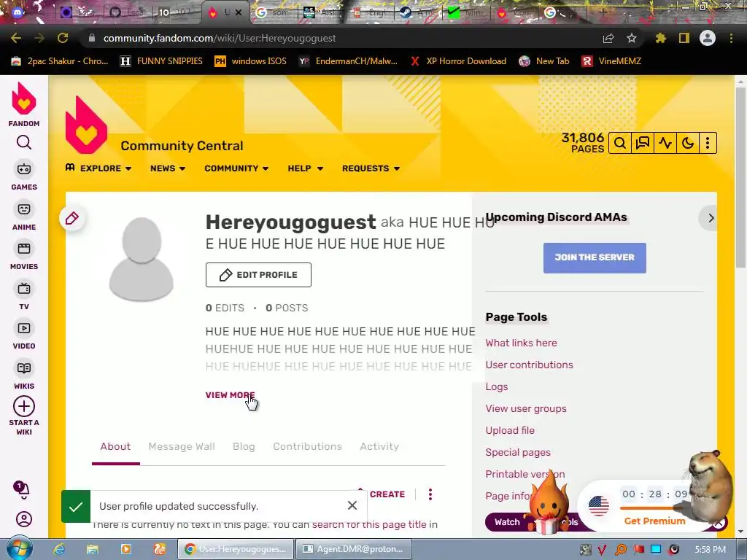Open the Chrome profile avatar
Screen dimensions: 747x560
coord(708,38)
